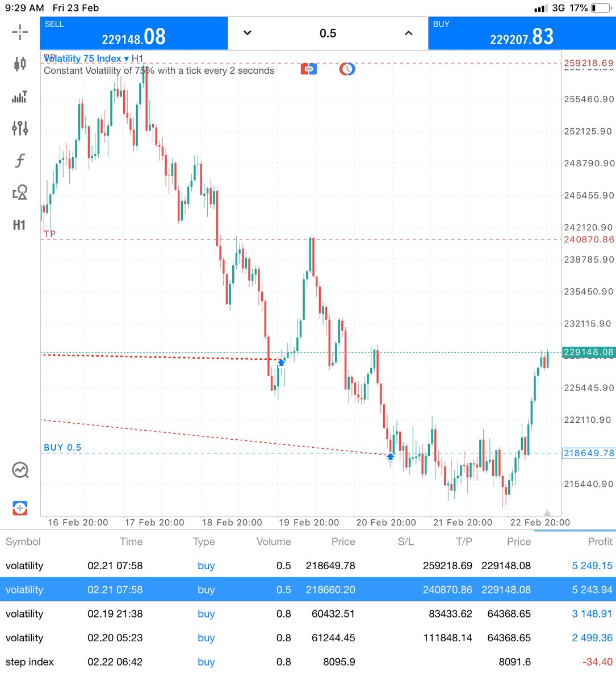Tap the current price label 229148.08 on axis
616x681 pixels.
tap(589, 352)
